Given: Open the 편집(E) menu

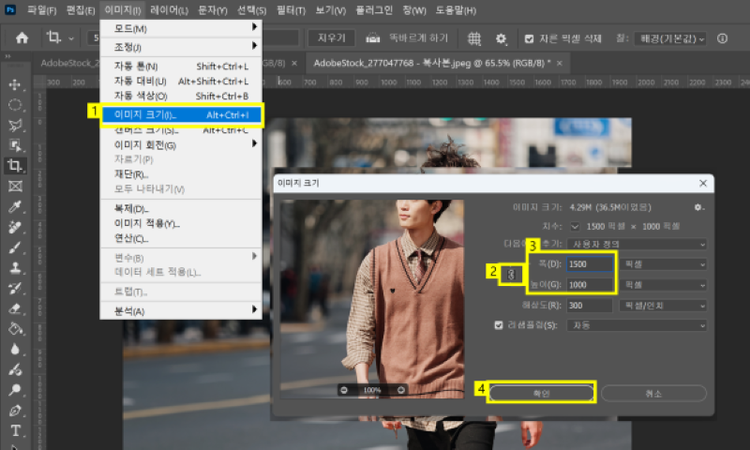Looking at the screenshot, I should 80,10.
